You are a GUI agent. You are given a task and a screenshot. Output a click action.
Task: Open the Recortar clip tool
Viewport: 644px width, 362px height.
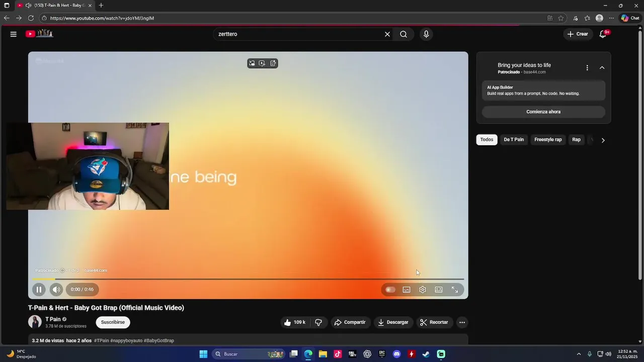pos(434,322)
